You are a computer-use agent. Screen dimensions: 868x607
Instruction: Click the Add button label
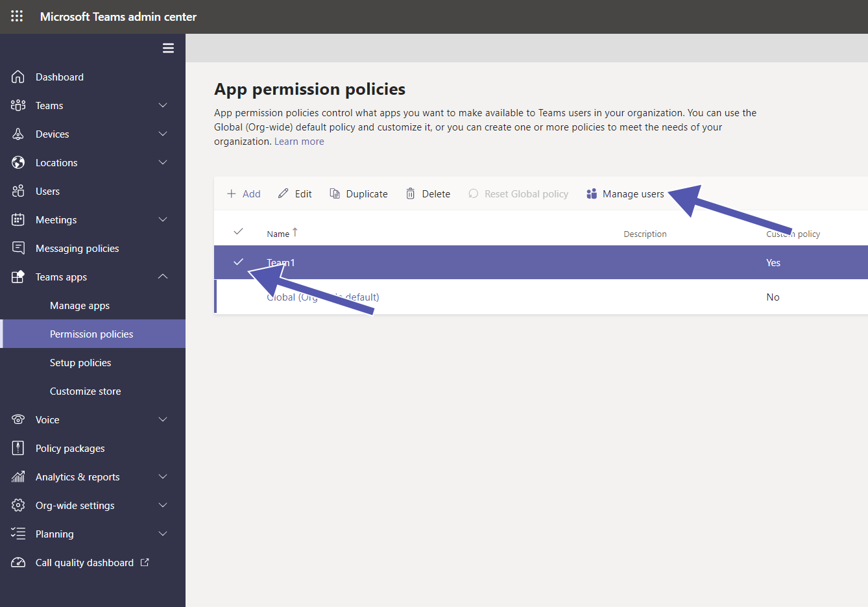click(251, 193)
